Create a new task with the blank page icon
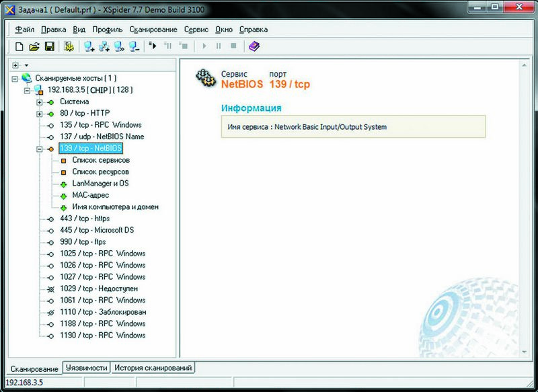The image size is (538, 392). point(20,46)
